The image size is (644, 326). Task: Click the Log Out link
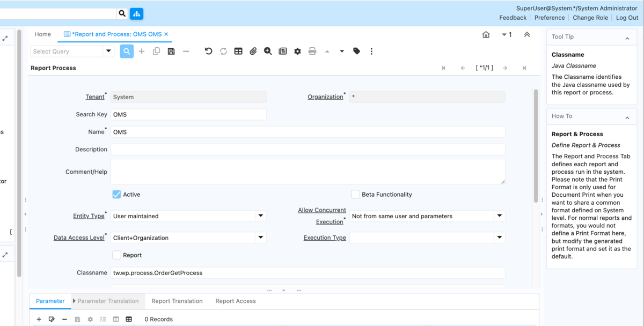(627, 18)
